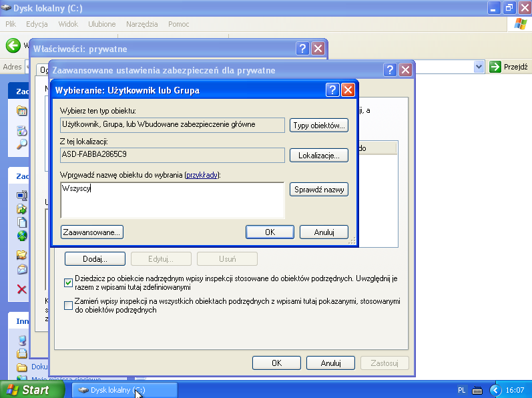Click the keyboard icon in system tray

[477, 390]
